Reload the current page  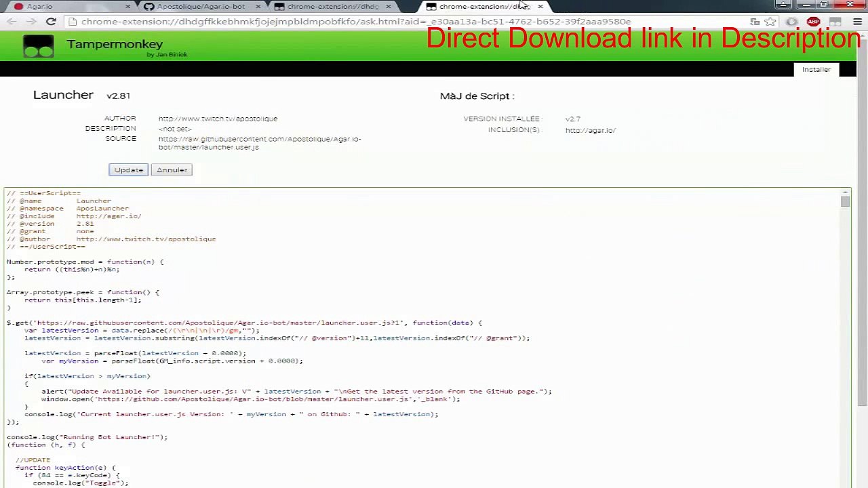pos(51,22)
